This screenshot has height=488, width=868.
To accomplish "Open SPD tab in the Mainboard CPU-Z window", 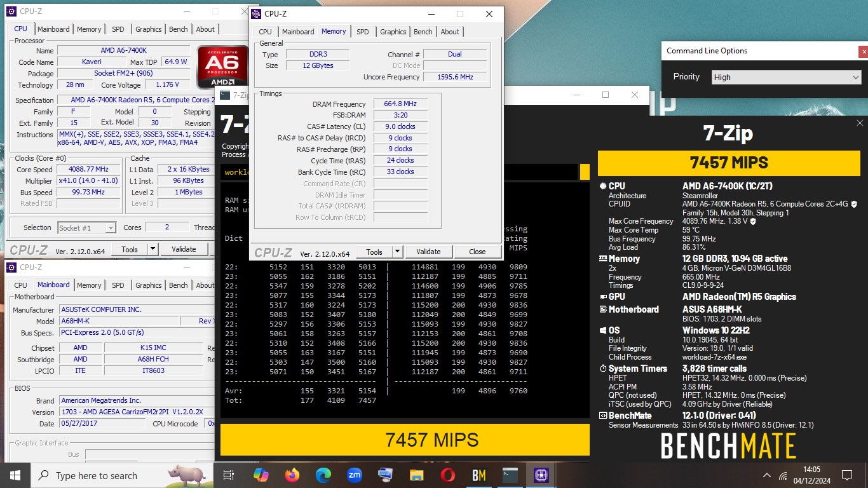I will 118,285.
